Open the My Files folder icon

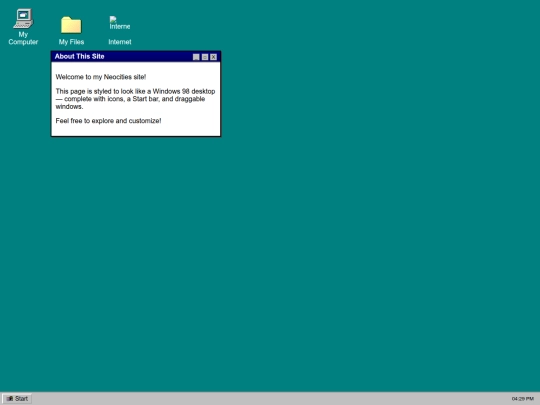click(x=71, y=31)
